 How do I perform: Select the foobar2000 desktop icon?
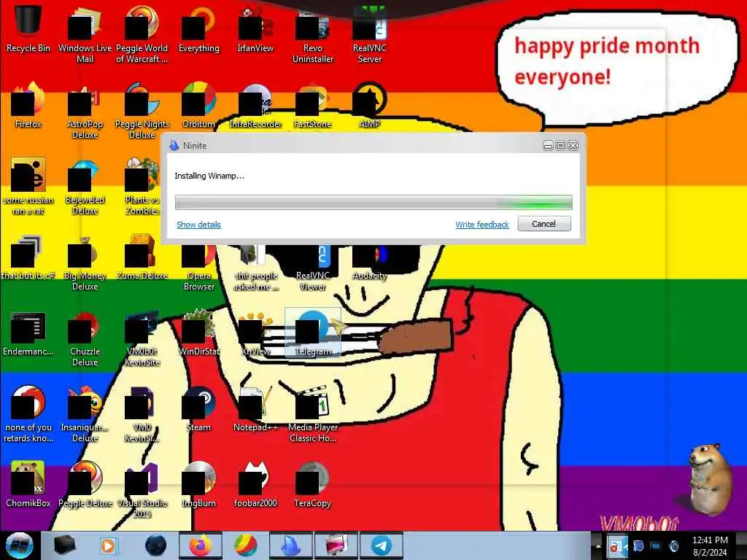[x=255, y=484]
